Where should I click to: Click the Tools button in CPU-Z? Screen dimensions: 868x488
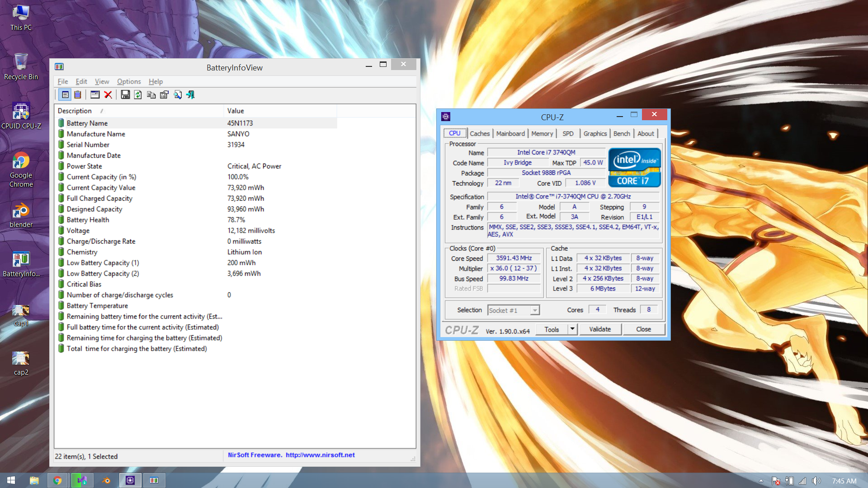click(x=552, y=329)
